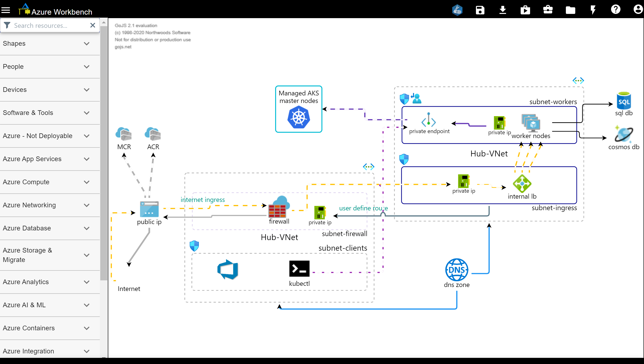The image size is (644, 364).
Task: Click the save diagram icon
Action: [x=480, y=10]
